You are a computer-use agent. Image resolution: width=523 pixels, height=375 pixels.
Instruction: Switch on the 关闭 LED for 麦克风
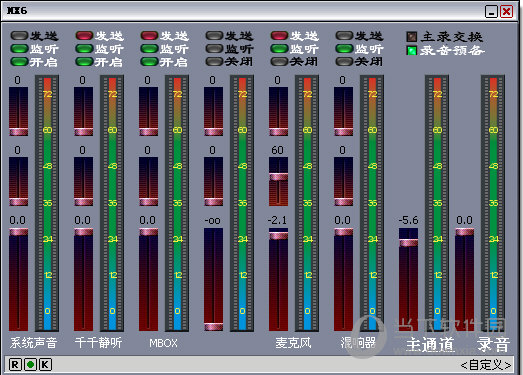pos(279,62)
